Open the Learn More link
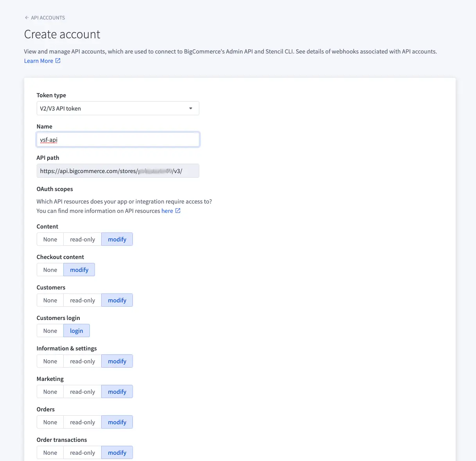The height and width of the screenshot is (461, 476). click(38, 61)
